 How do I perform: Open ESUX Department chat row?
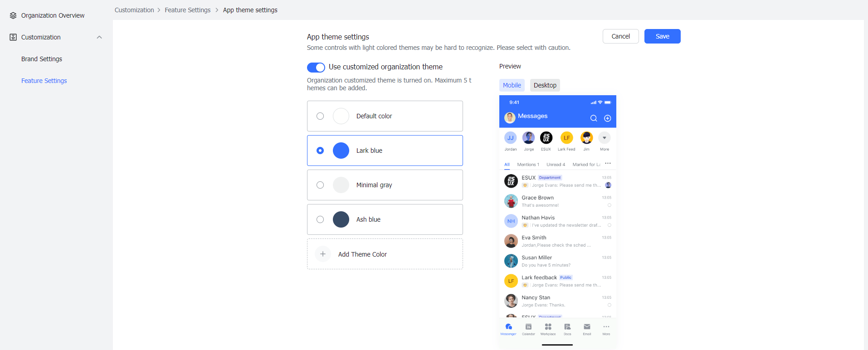558,181
